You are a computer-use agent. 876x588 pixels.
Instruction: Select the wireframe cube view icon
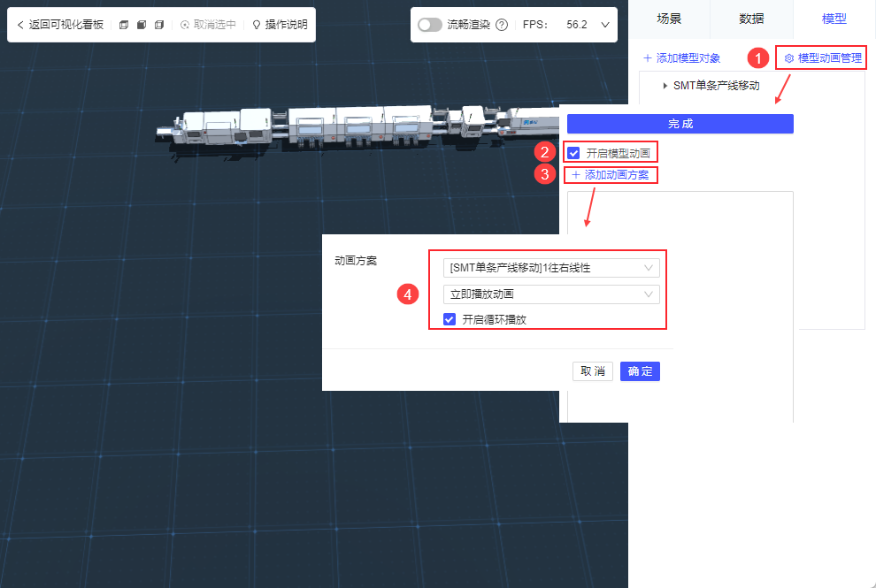124,25
